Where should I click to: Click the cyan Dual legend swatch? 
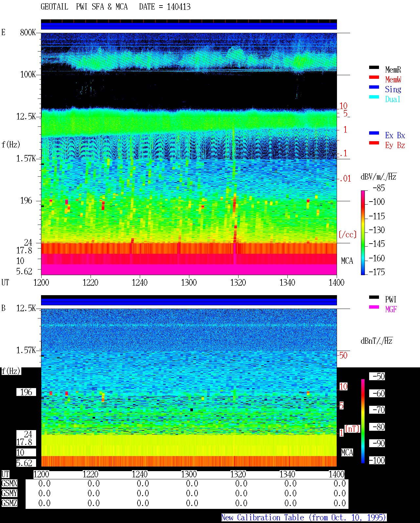click(x=374, y=97)
